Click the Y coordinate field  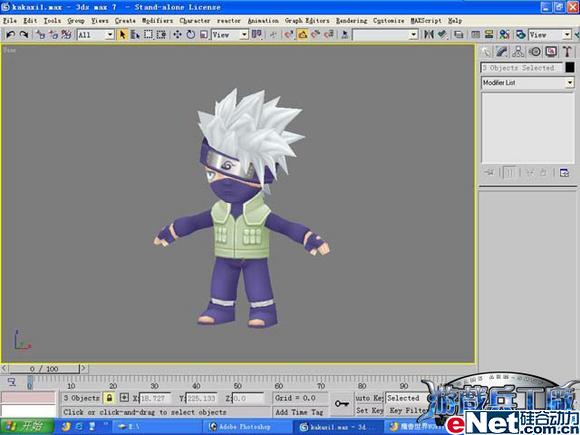pos(202,398)
